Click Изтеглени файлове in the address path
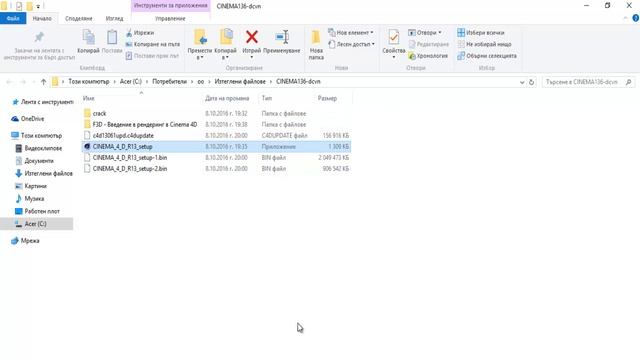The width and height of the screenshot is (640, 360). coord(240,82)
